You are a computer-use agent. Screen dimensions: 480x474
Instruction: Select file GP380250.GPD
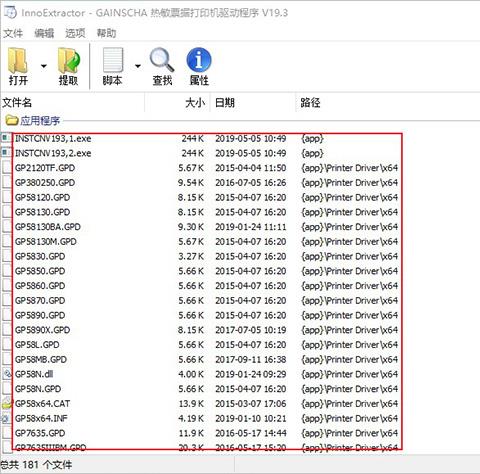[45, 183]
